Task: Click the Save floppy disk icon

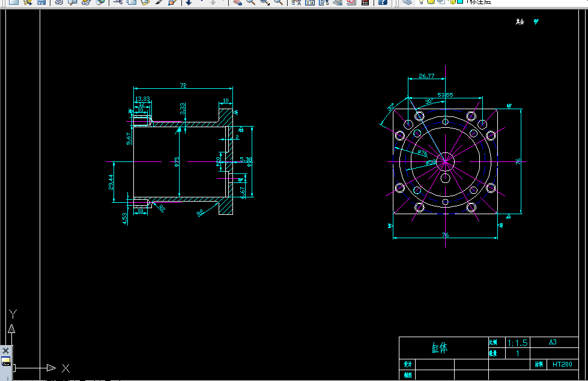Action: coord(41,2)
